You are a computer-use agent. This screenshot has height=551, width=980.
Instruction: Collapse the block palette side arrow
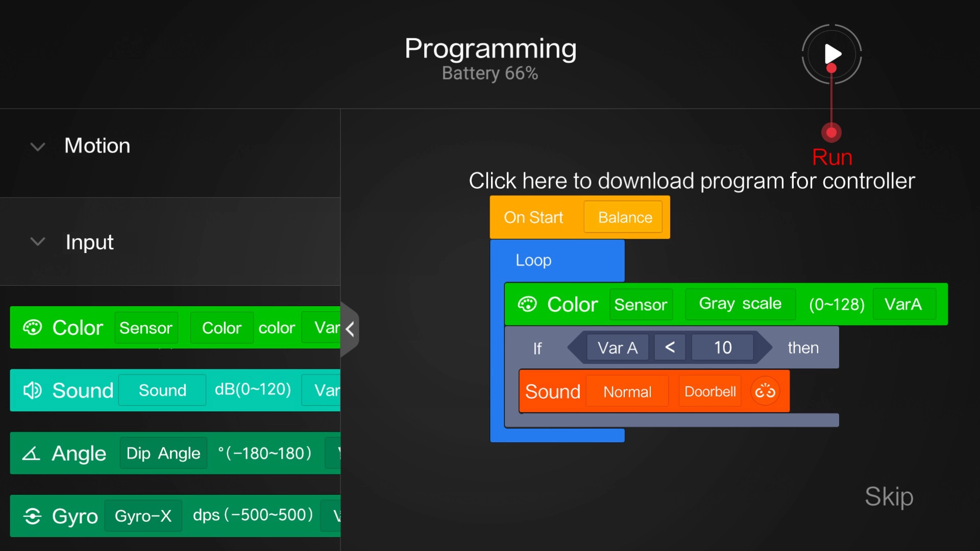[x=350, y=329]
